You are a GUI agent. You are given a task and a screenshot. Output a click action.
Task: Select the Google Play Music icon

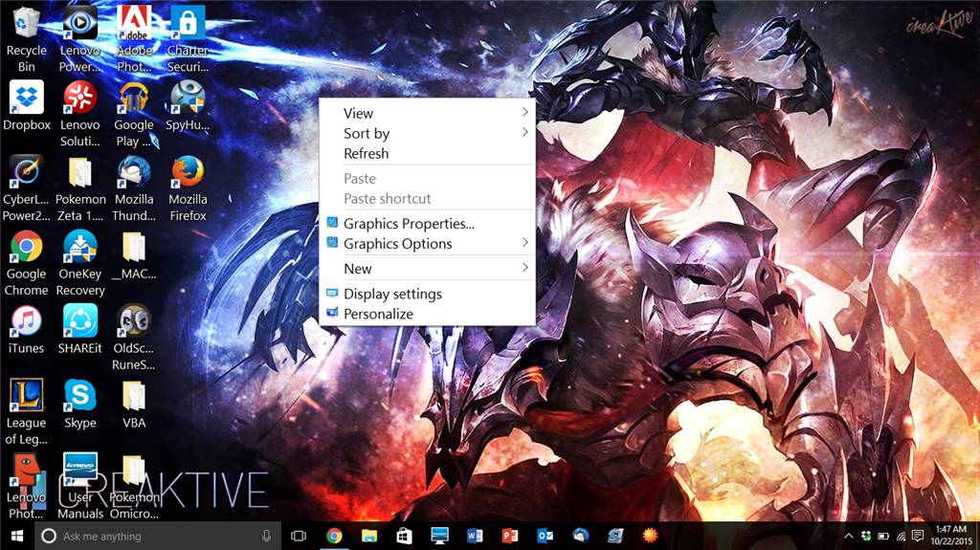click(134, 114)
